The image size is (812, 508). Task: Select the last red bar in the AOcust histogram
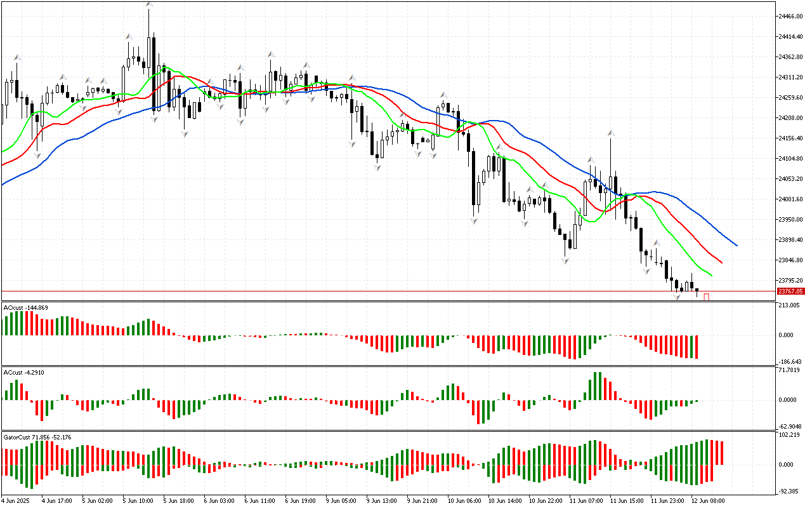coord(696,347)
